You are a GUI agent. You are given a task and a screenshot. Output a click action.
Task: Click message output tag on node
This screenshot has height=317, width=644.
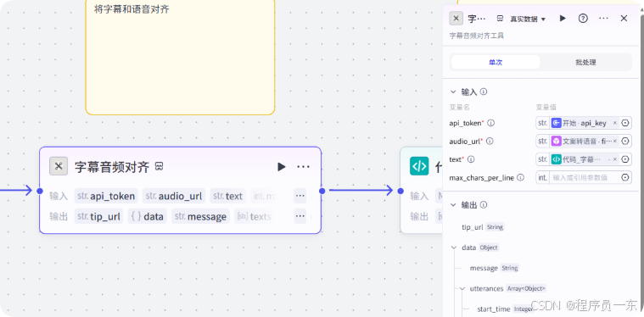[x=200, y=216]
